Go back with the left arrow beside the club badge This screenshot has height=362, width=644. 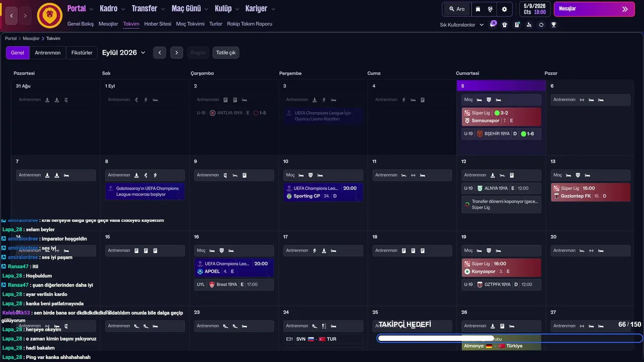tap(12, 16)
